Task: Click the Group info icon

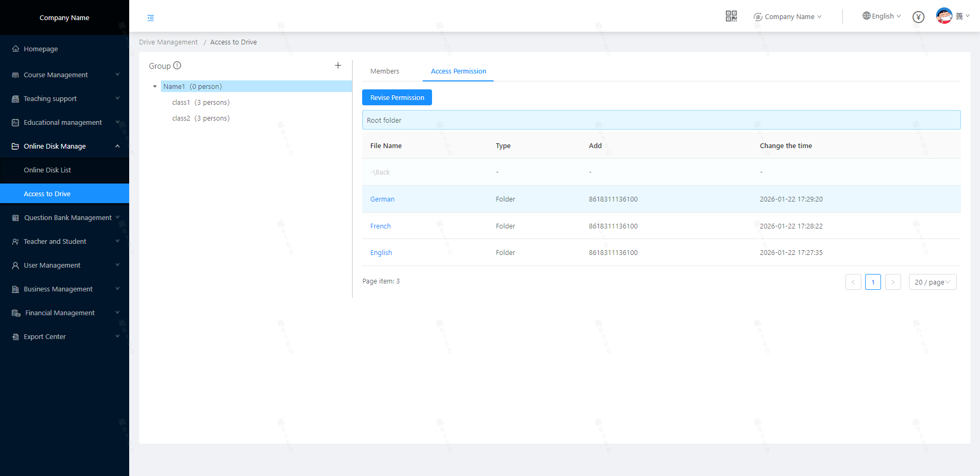Action: click(x=177, y=66)
